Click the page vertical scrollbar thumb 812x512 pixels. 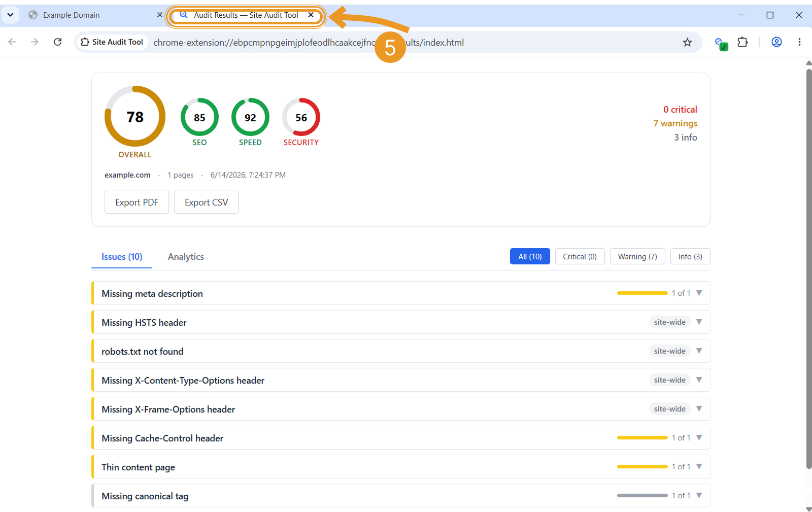click(x=808, y=269)
